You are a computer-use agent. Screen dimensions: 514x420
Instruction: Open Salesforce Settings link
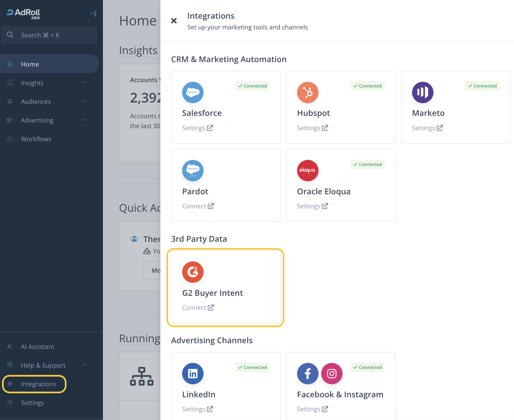click(197, 128)
